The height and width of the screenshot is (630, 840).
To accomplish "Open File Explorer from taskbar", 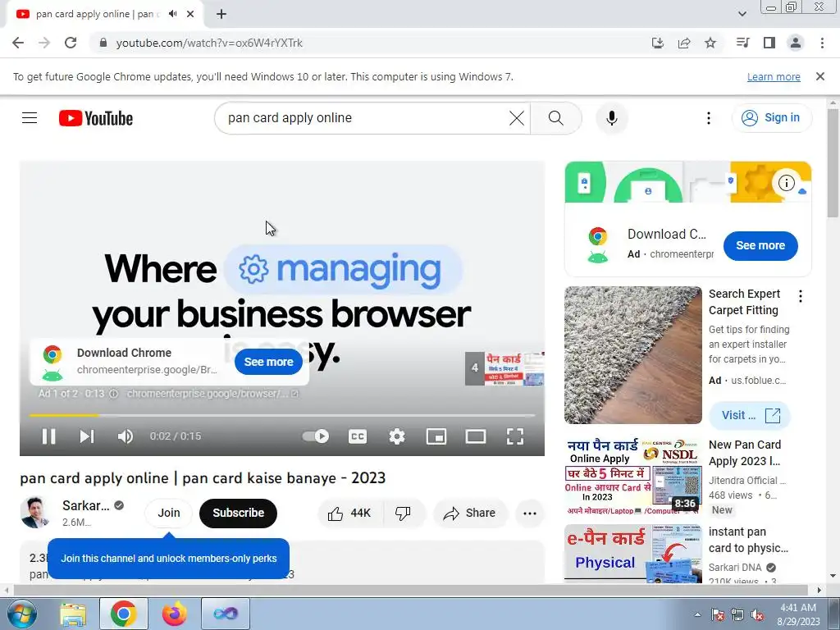I will (x=73, y=614).
